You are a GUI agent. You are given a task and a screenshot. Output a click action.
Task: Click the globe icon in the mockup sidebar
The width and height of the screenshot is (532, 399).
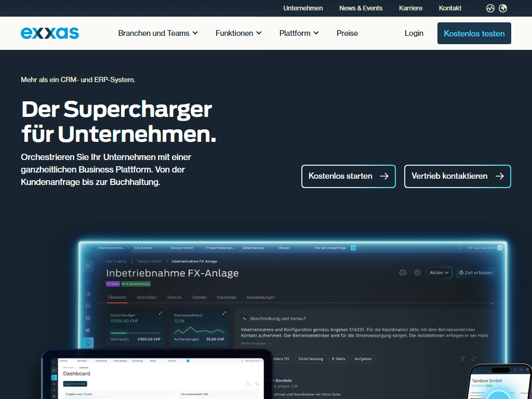(88, 293)
